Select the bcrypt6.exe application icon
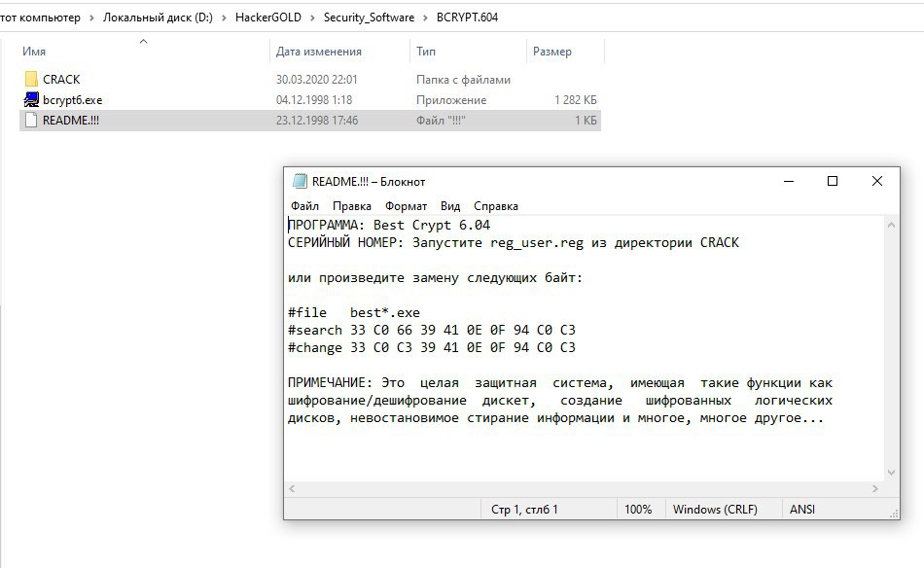Screen dimensions: 924x568 click(31, 99)
